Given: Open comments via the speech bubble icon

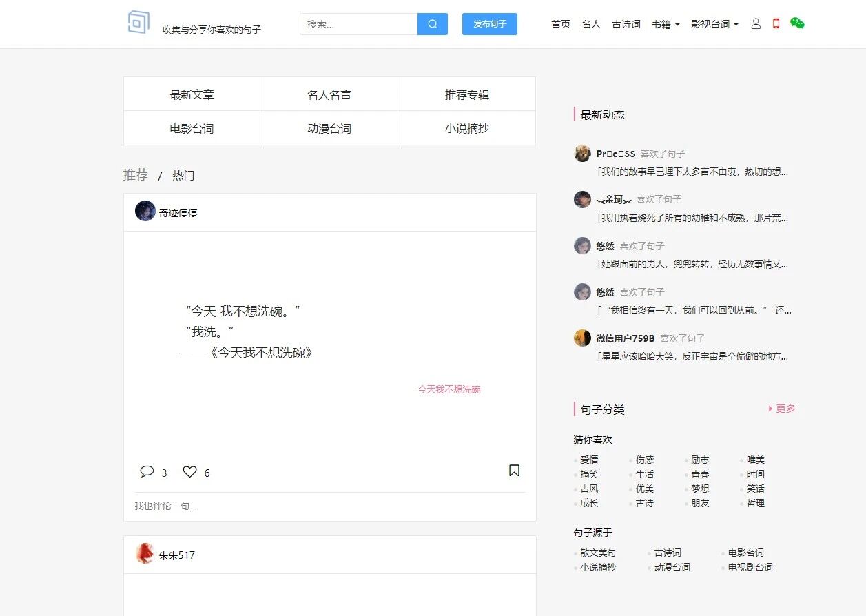Looking at the screenshot, I should [x=148, y=471].
